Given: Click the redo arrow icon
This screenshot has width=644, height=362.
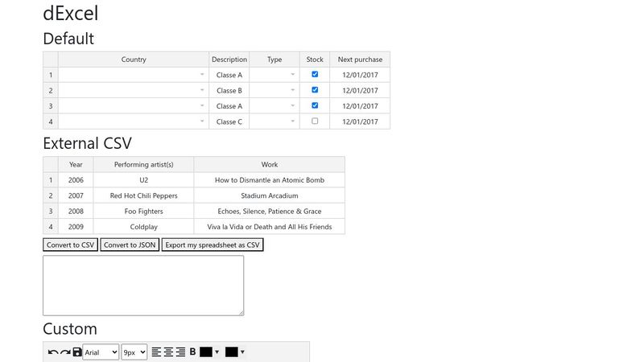Looking at the screenshot, I should pos(65,352).
